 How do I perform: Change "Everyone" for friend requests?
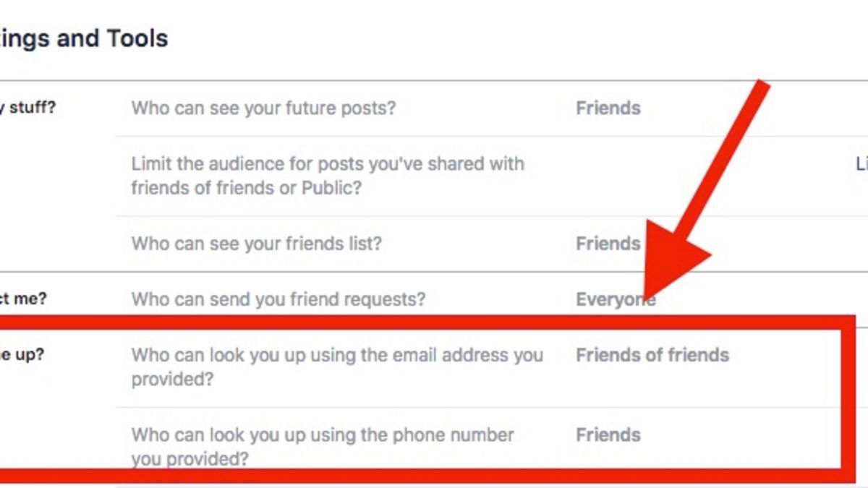point(616,299)
